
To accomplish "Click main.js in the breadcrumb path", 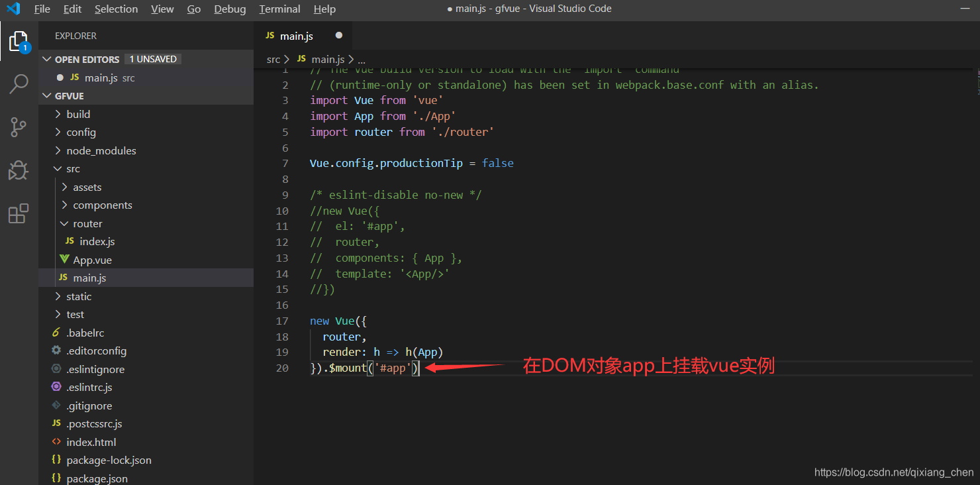I will (x=328, y=59).
